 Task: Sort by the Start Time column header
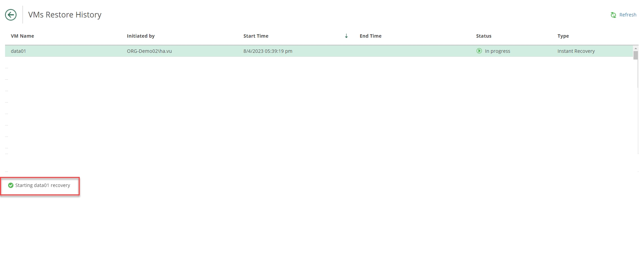click(256, 36)
